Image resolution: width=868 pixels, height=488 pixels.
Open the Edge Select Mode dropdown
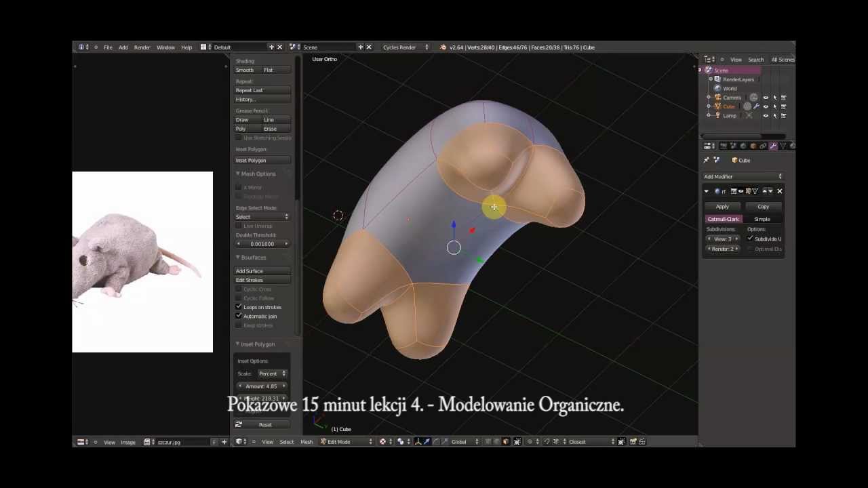coord(262,217)
